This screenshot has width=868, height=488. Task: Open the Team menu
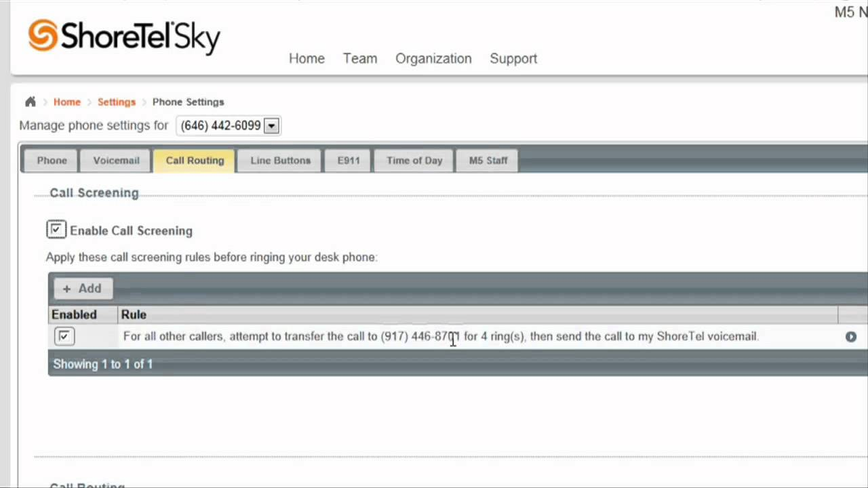click(360, 58)
